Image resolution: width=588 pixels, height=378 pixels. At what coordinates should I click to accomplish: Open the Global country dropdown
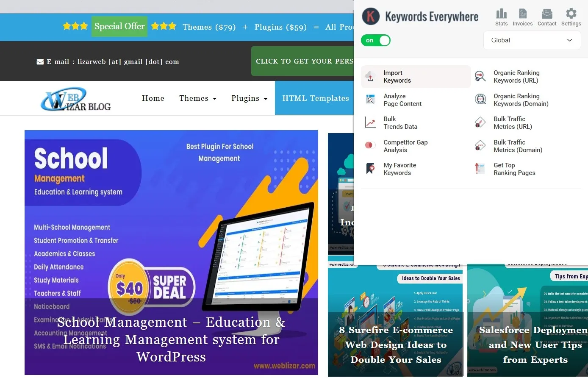pos(532,40)
